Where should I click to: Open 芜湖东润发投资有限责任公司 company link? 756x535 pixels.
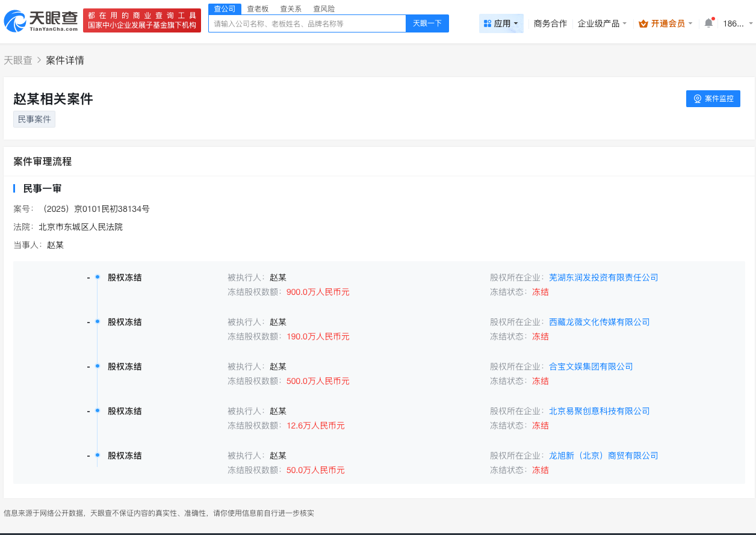pos(603,277)
